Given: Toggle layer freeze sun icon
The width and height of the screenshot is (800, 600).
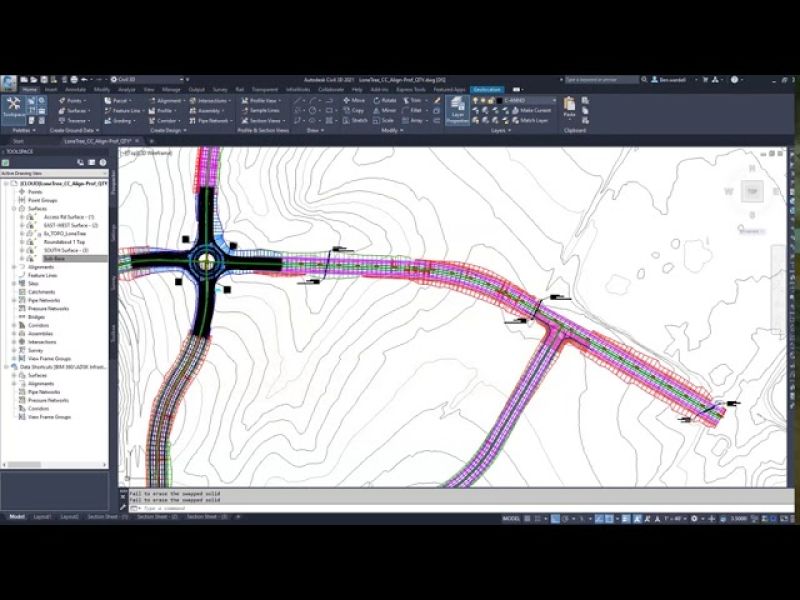Looking at the screenshot, I should coord(483,101).
